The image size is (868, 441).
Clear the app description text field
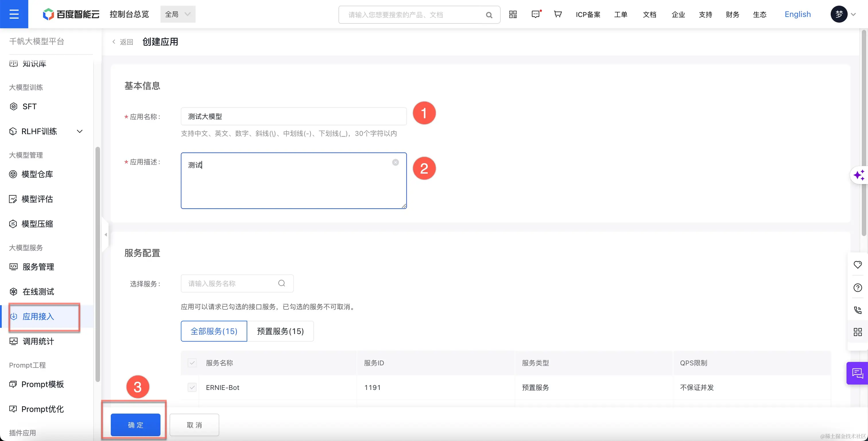395,162
